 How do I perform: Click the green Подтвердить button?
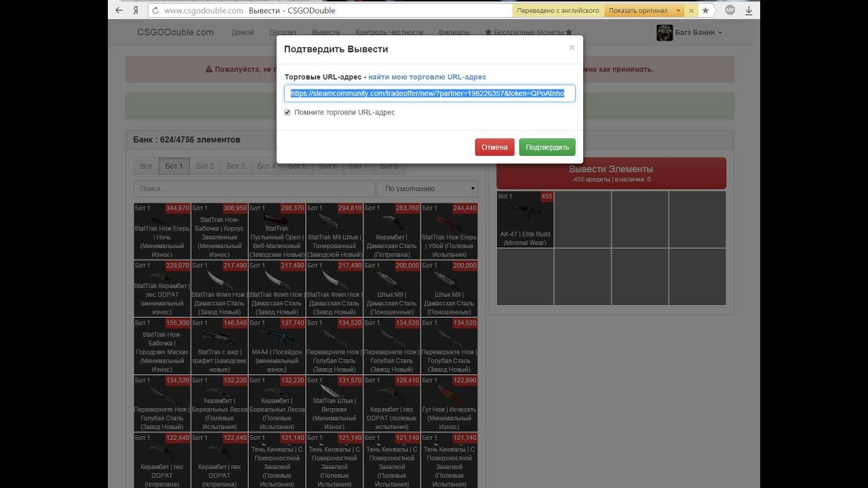tap(547, 147)
